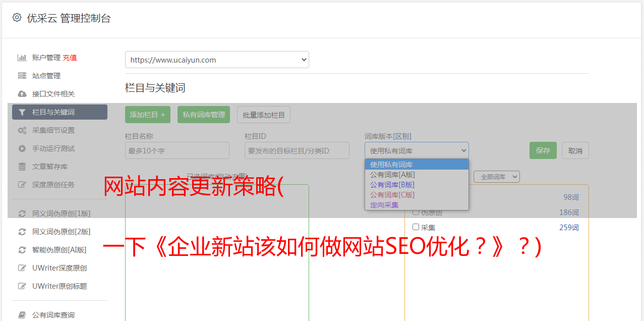Screen dimensions: 644x321
Task: Click the refresh icon for 同义词伪原创[1版]
Action: pyautogui.click(x=22, y=213)
